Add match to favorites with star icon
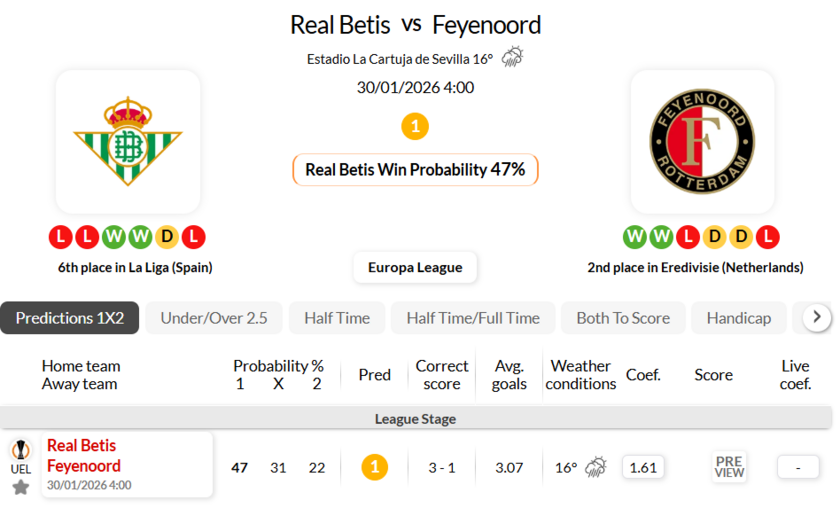 tap(21, 487)
